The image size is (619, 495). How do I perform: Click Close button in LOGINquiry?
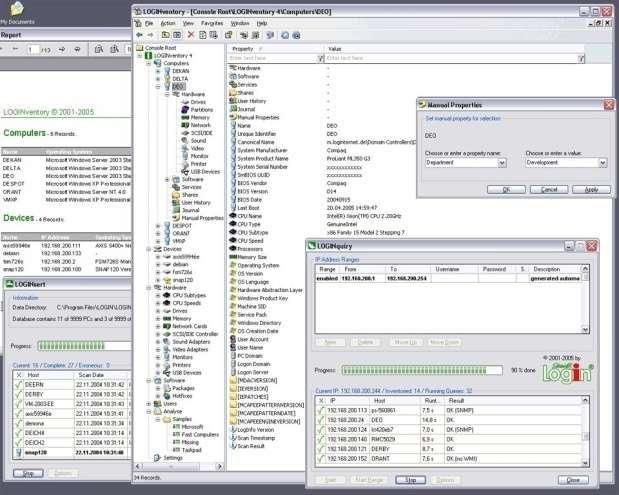point(573,480)
